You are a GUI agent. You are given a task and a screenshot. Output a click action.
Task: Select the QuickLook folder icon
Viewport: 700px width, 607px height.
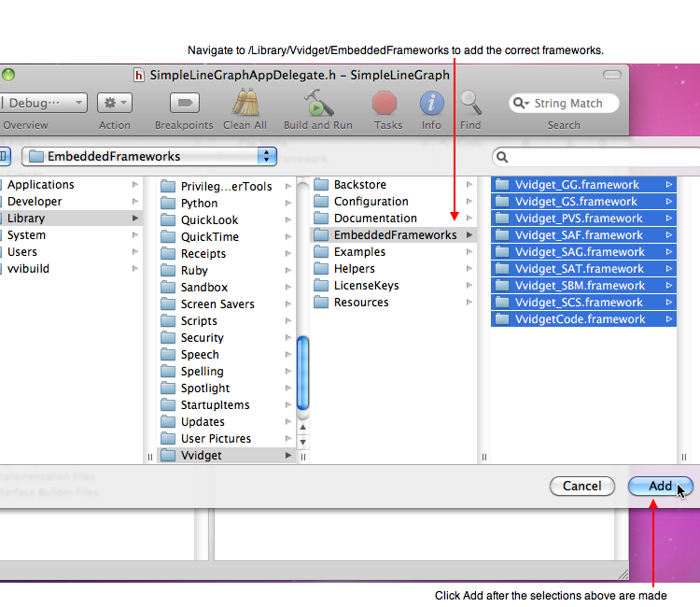tap(168, 219)
